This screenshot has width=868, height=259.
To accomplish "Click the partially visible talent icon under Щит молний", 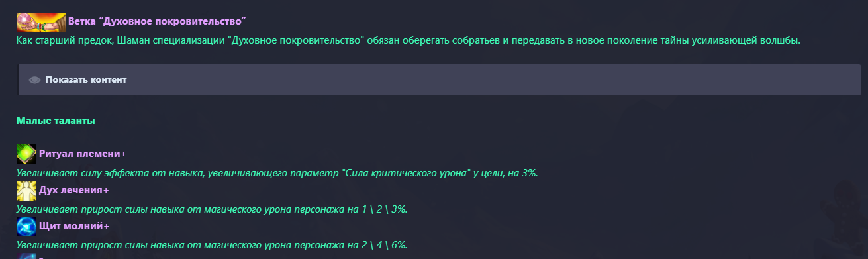I will coord(26,256).
